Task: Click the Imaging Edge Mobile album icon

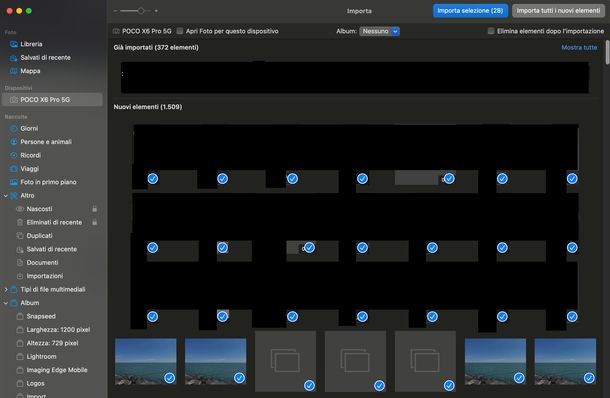Action: click(20, 370)
